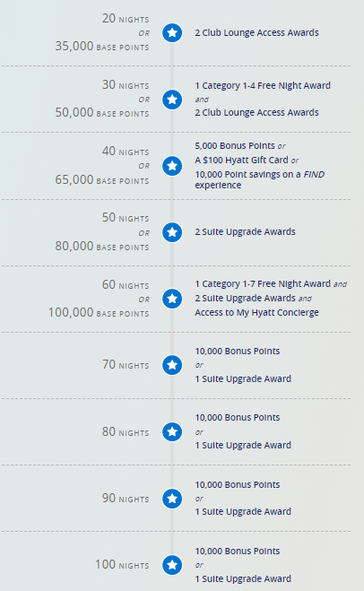Select '5,000 Bonus Points' reward option
The height and width of the screenshot is (591, 364).
tap(235, 146)
